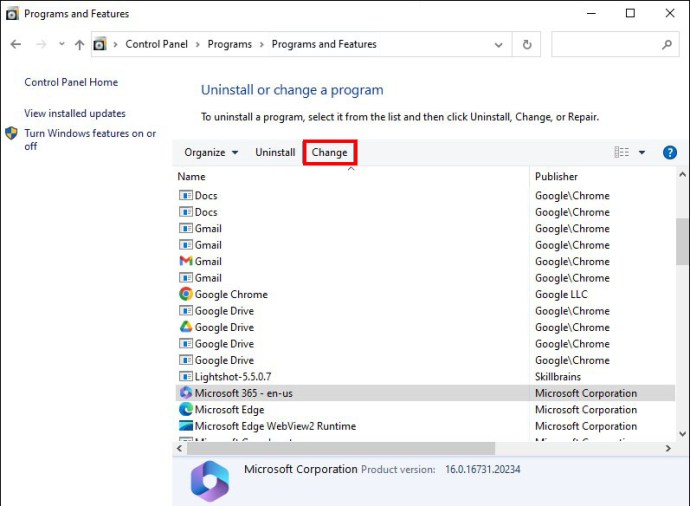Viewport: 690px width, 506px height.
Task: Open the view options dropdown arrow
Action: (x=642, y=153)
